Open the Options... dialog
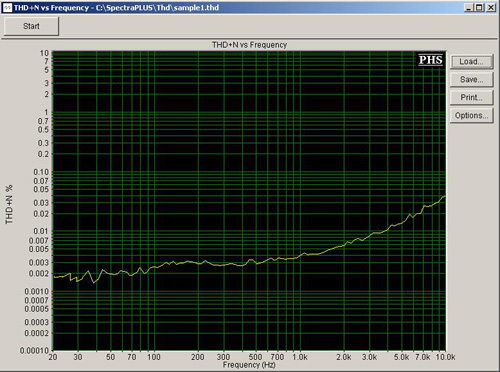 pyautogui.click(x=472, y=116)
